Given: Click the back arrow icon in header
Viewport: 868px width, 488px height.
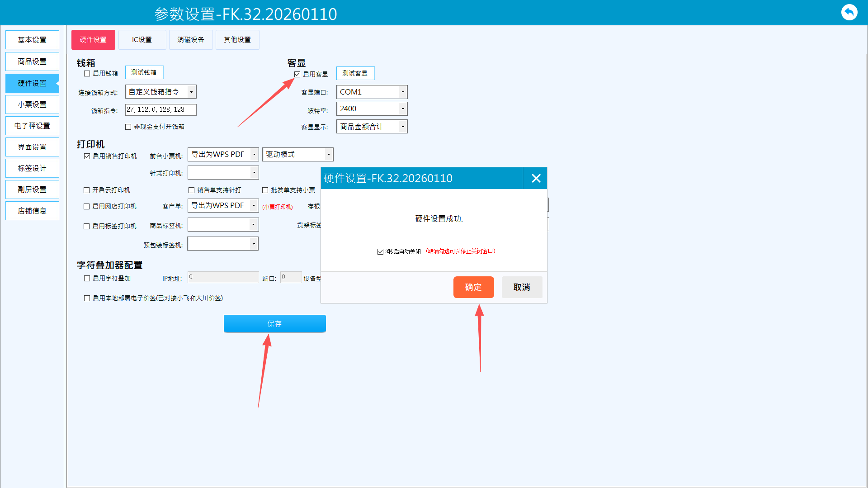Looking at the screenshot, I should pyautogui.click(x=849, y=12).
